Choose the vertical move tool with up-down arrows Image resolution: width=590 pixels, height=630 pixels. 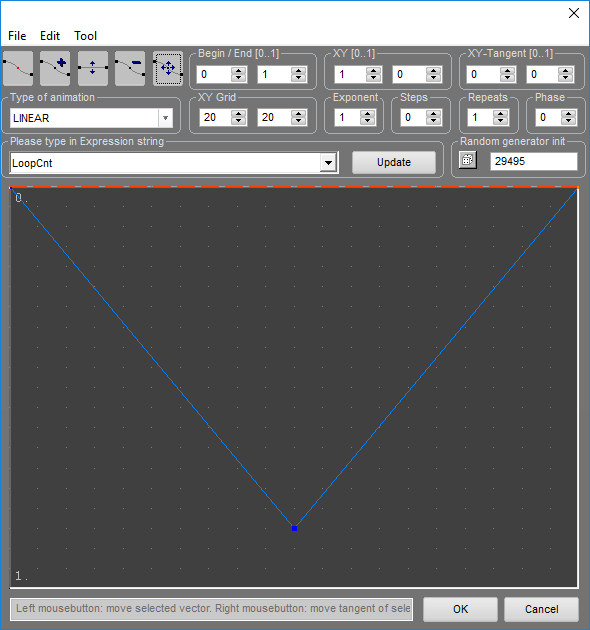93,68
